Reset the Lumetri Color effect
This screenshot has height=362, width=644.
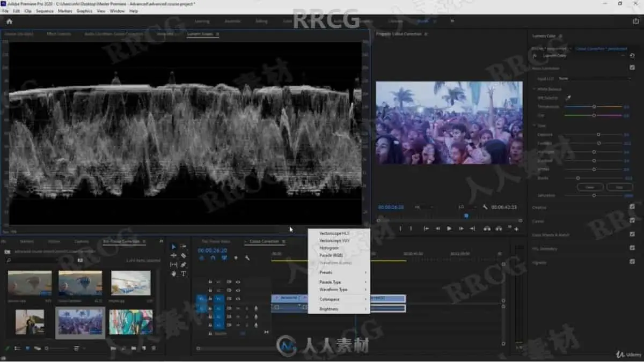point(632,55)
